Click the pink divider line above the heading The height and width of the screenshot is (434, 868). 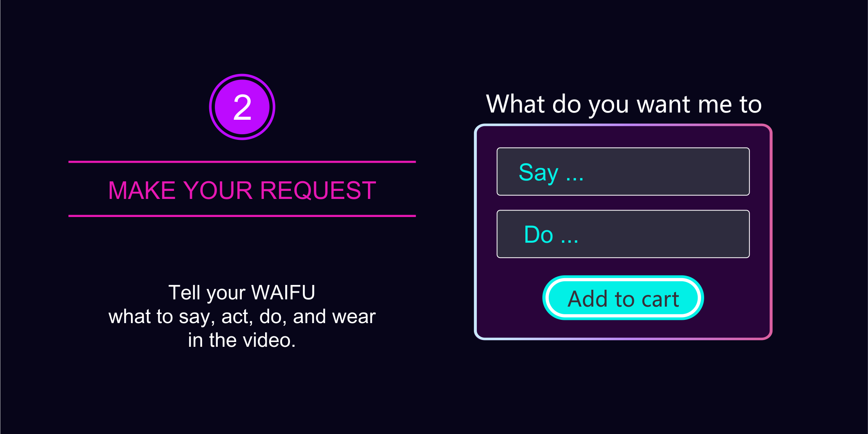click(x=242, y=162)
